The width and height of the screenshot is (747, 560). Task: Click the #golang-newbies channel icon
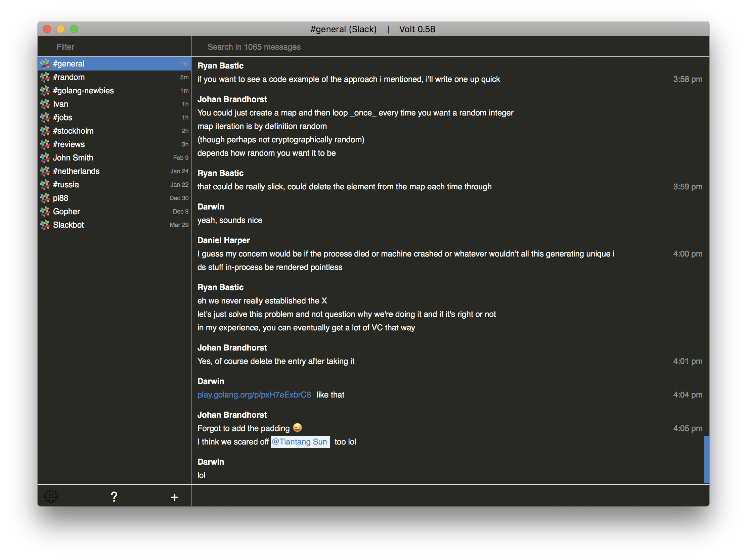click(x=46, y=90)
